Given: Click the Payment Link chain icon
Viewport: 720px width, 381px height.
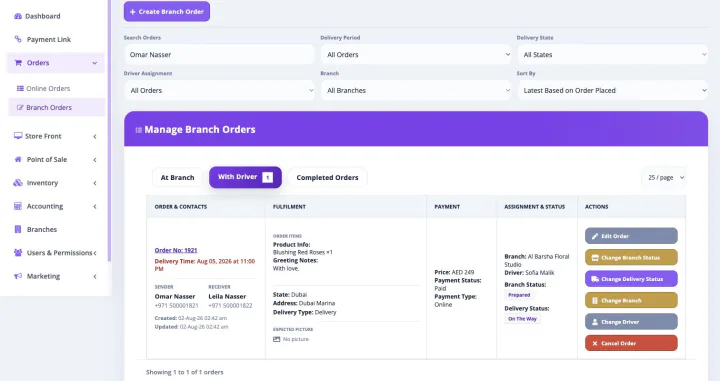Looking at the screenshot, I should tap(18, 39).
